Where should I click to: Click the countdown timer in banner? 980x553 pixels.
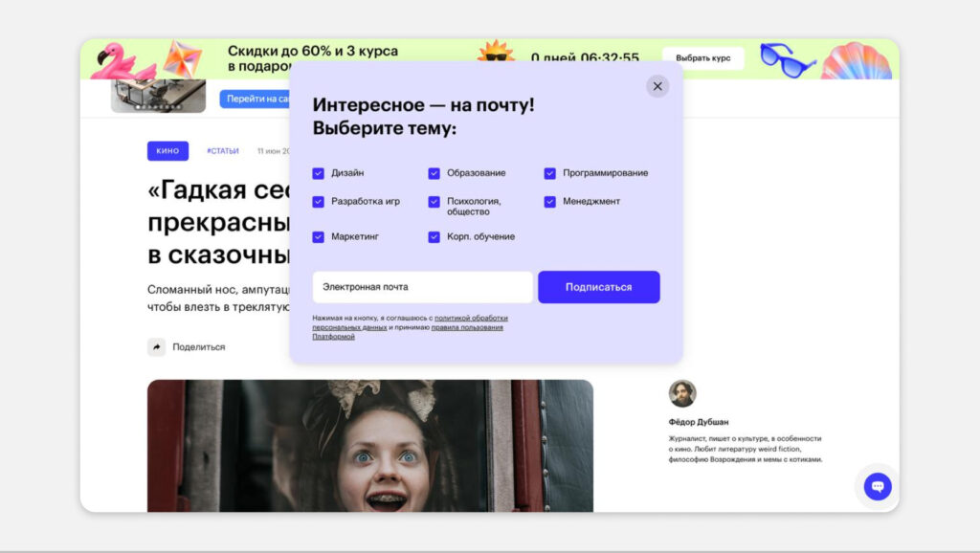tap(585, 57)
